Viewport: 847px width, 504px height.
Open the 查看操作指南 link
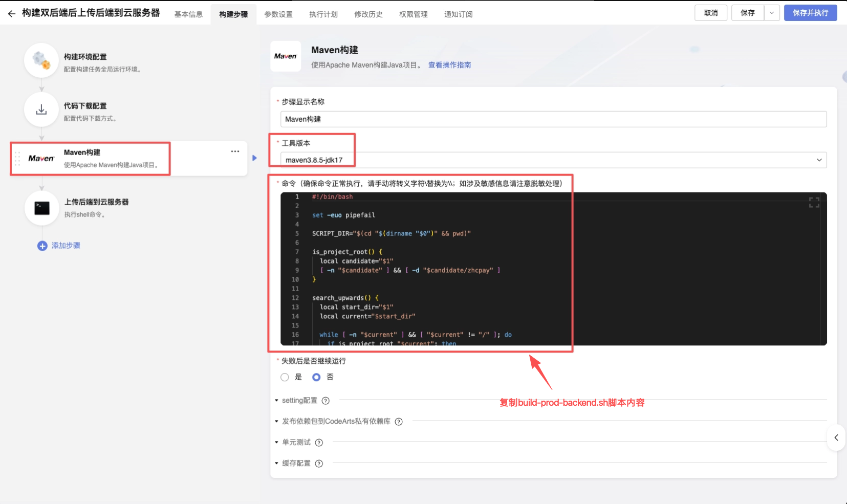(449, 65)
